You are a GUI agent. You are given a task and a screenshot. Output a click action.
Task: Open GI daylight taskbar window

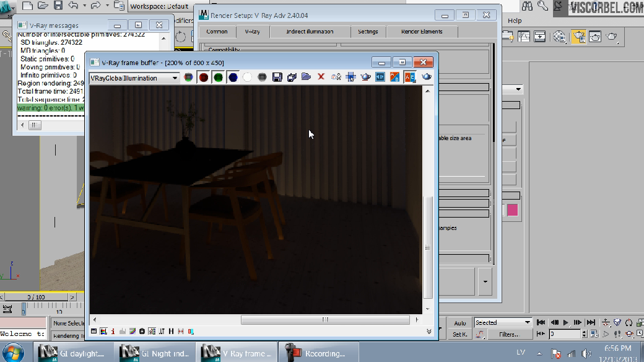coord(73,353)
